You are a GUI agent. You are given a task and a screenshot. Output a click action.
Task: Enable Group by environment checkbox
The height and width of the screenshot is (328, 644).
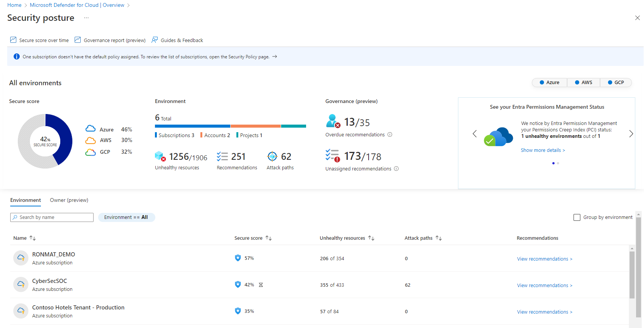tap(577, 217)
